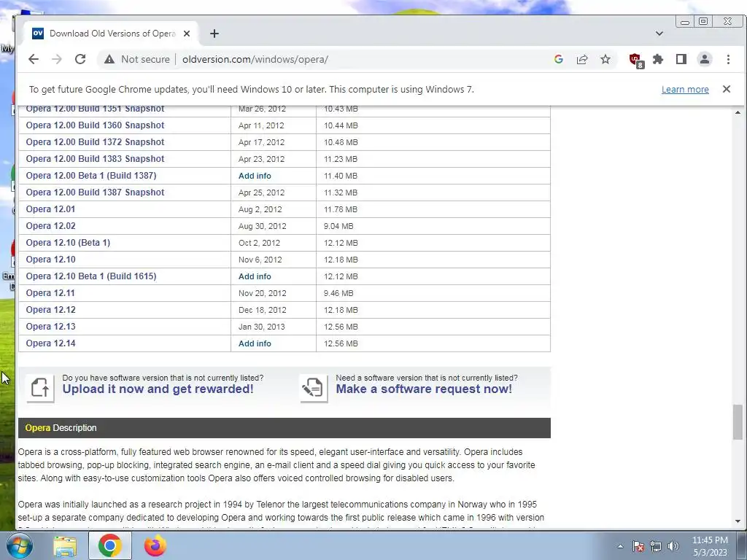Open the Windows Start menu
The width and height of the screenshot is (747, 560).
pyautogui.click(x=19, y=545)
